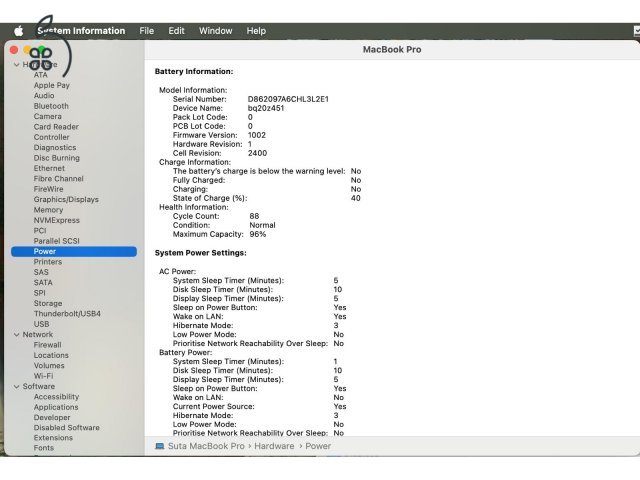Click device name bq20z451

[x=266, y=108]
